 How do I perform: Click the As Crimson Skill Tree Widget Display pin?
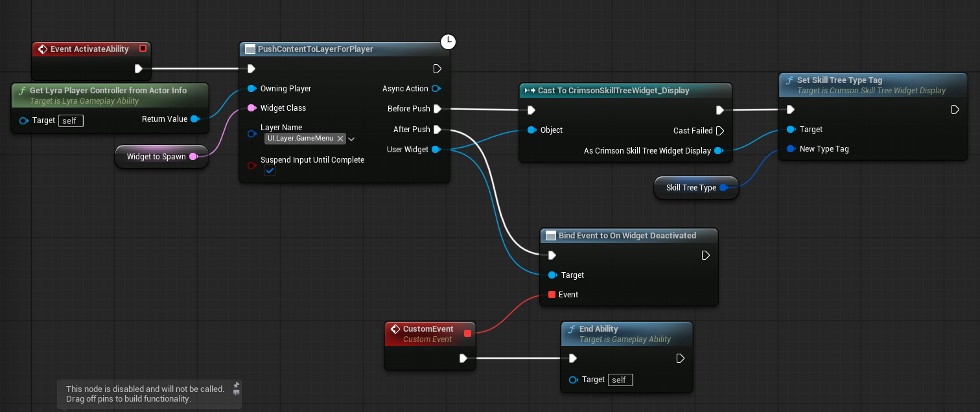pyautogui.click(x=719, y=151)
